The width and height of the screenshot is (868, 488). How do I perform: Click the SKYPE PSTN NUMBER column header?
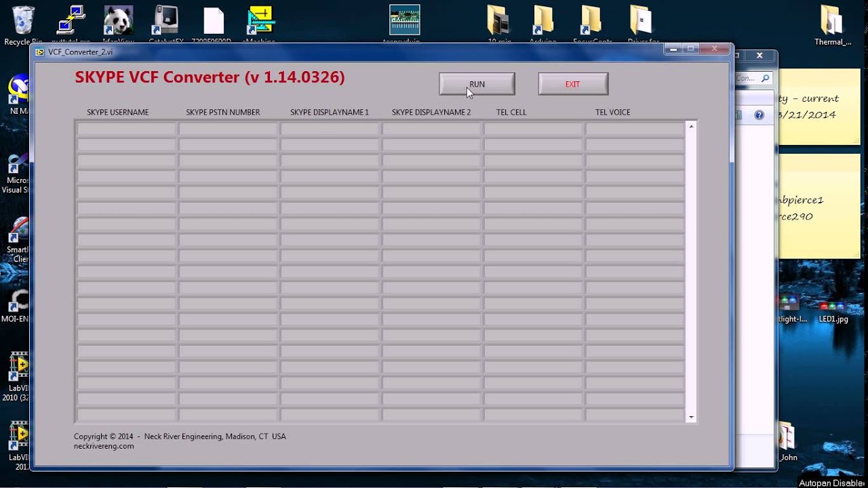point(223,113)
